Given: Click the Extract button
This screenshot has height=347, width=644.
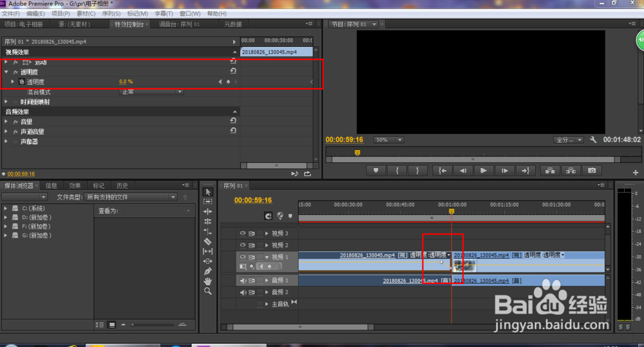Looking at the screenshot, I should (x=571, y=171).
